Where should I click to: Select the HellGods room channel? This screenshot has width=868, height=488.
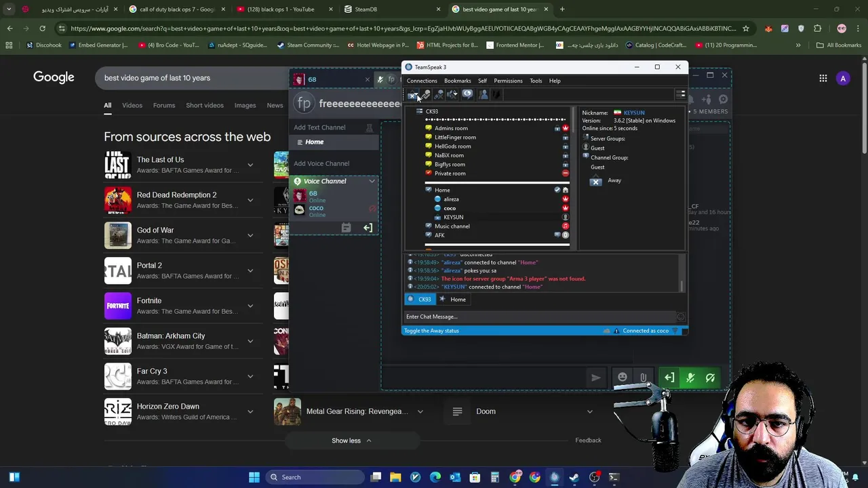(x=452, y=146)
